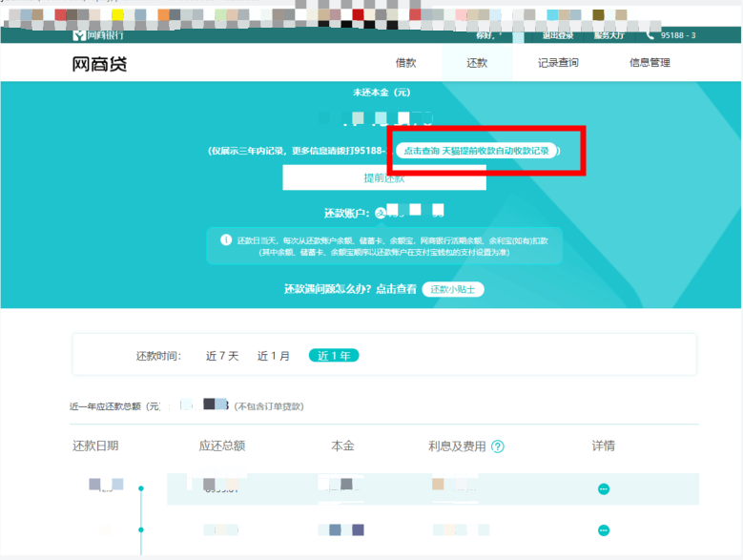The height and width of the screenshot is (560, 743).
Task: Open the 还款小贴士 button
Action: (x=452, y=289)
